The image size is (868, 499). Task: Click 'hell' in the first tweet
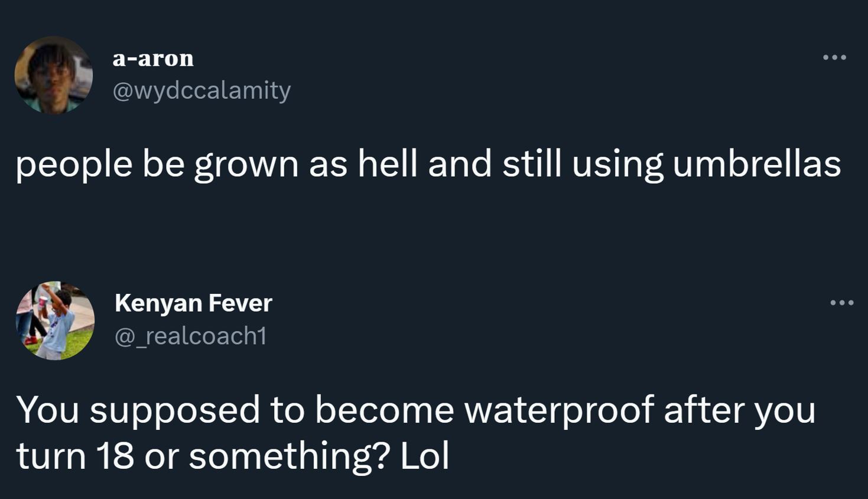pos(387,164)
